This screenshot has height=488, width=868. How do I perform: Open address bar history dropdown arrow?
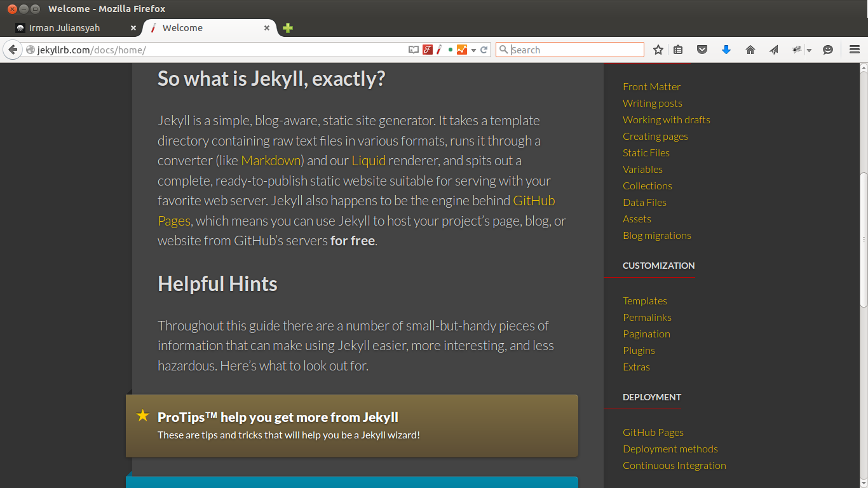[474, 50]
